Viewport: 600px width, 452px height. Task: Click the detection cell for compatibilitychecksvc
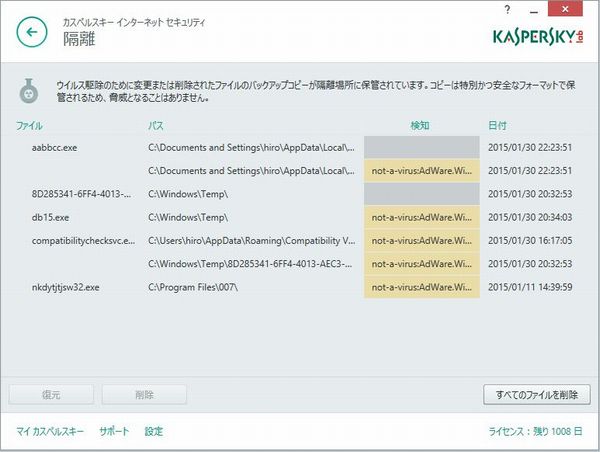coord(422,241)
